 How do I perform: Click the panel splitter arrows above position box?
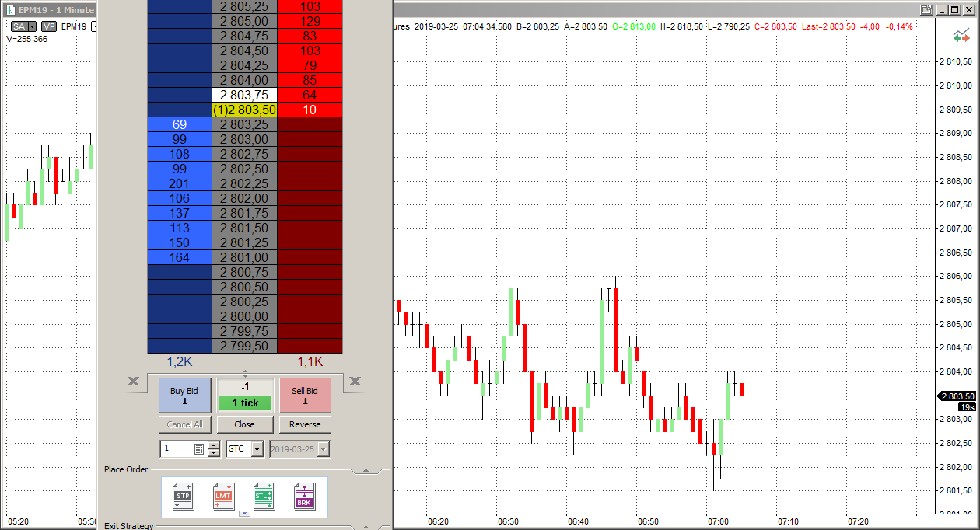coord(245,374)
